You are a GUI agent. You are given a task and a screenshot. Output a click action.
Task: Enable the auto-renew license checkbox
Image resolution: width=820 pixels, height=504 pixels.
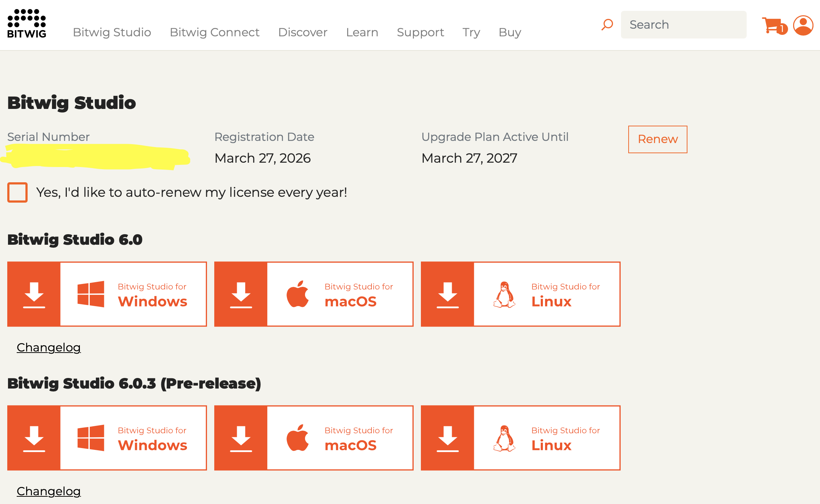(x=17, y=192)
